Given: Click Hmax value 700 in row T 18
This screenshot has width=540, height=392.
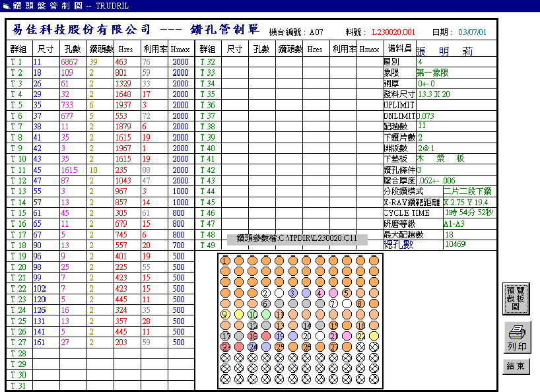Looking at the screenshot, I should (178, 245).
